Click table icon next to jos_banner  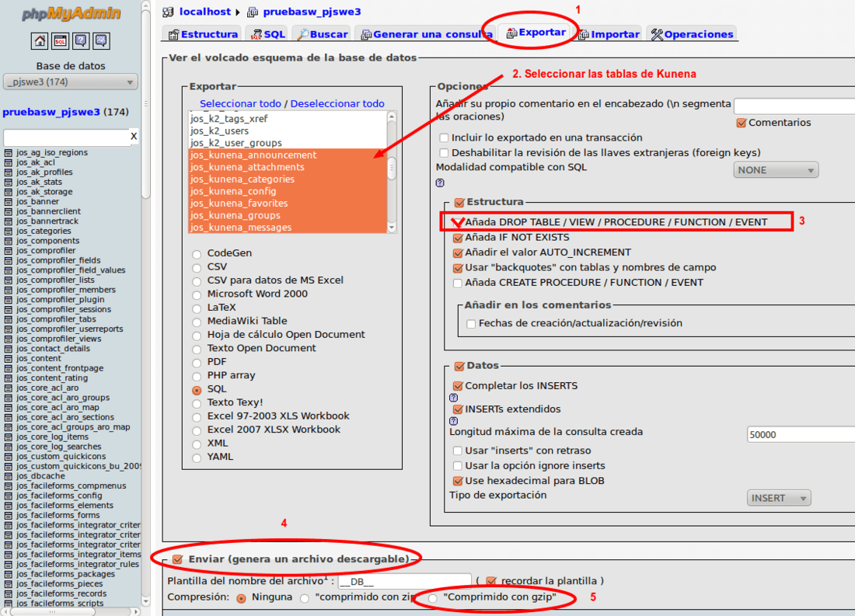[x=9, y=202]
